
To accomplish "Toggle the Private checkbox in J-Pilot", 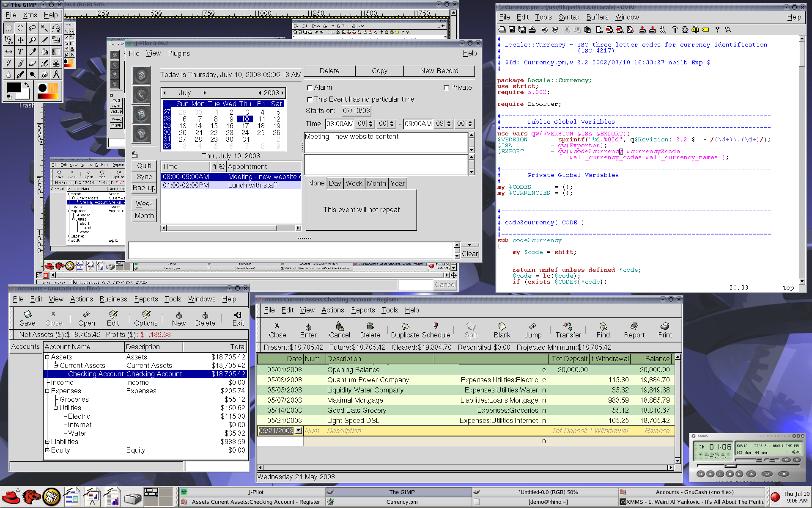I will [x=446, y=88].
